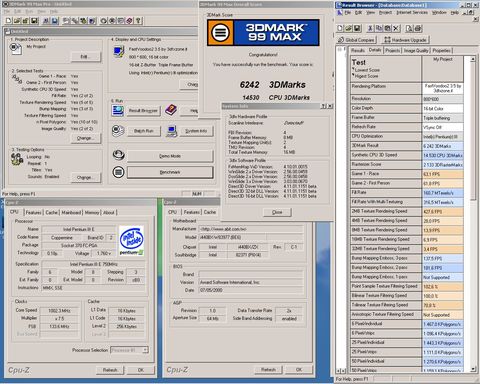Click Cut scissors icon in Result Browser

pyautogui.click(x=370, y=28)
